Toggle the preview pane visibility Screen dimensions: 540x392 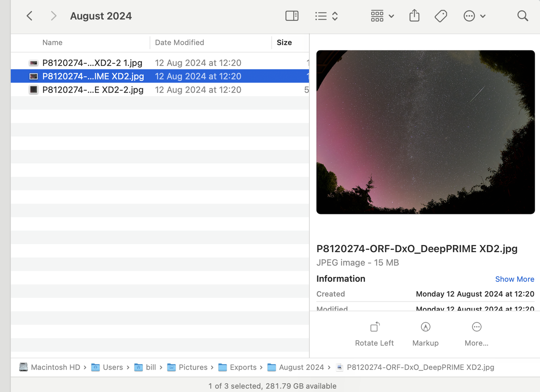tap(292, 16)
